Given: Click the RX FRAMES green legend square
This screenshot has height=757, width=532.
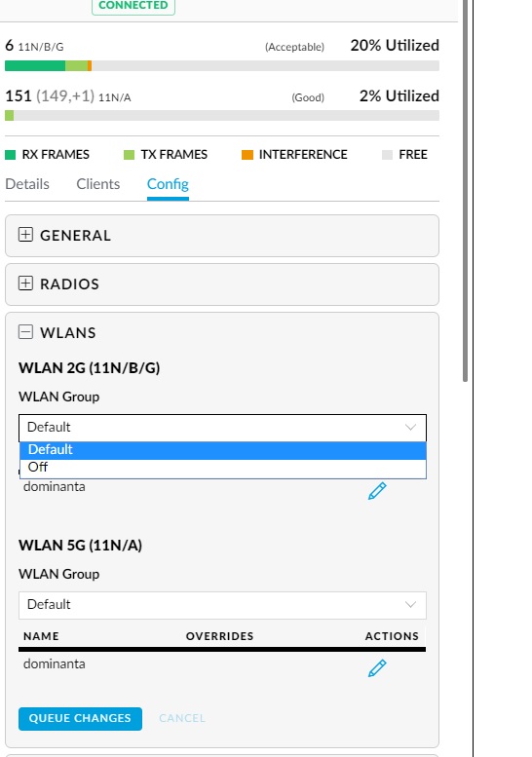Looking at the screenshot, I should click(10, 155).
